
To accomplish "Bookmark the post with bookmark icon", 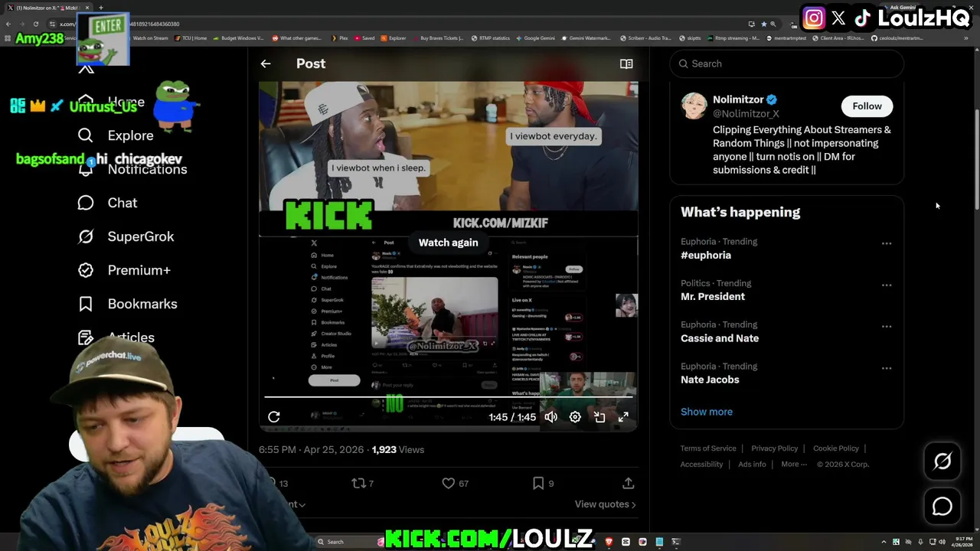I will click(538, 484).
